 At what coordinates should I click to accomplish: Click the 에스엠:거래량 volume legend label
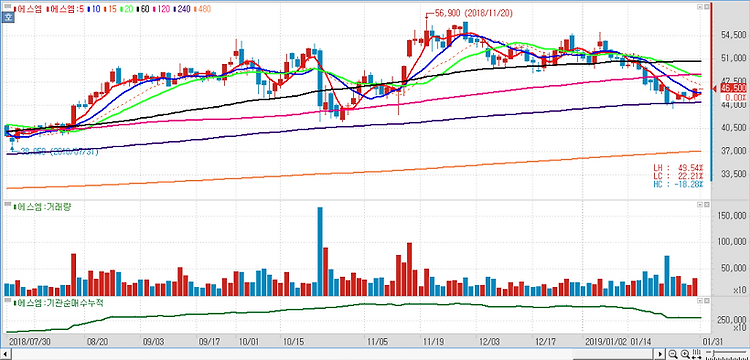point(44,207)
